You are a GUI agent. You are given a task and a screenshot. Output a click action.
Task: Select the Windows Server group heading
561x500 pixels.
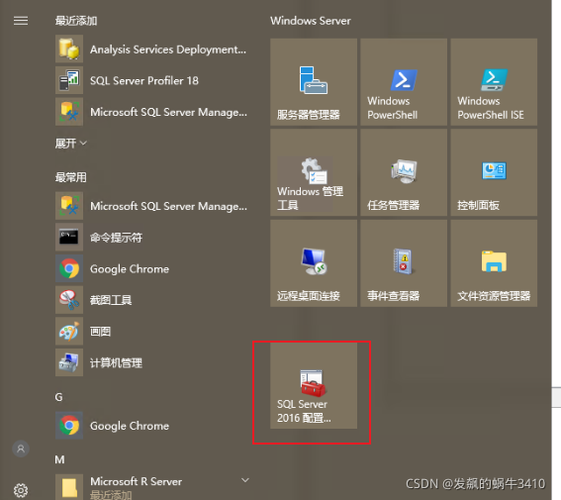coord(310,21)
